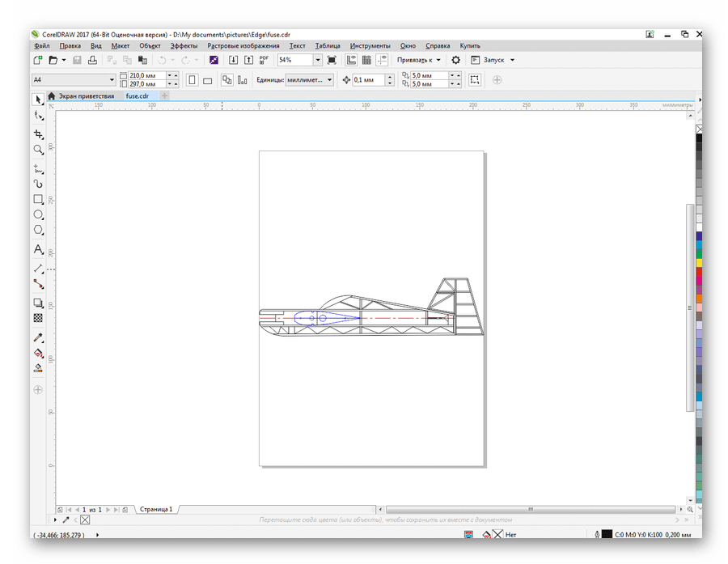Open the zoom level 54% dropdown
728x564 pixels.
point(317,60)
